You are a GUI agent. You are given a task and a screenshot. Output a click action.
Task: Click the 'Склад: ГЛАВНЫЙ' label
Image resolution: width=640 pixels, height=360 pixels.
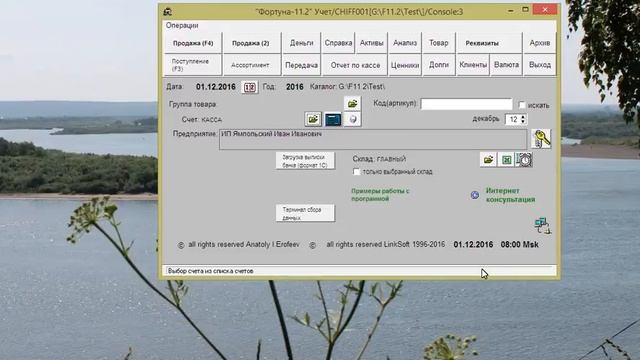pyautogui.click(x=379, y=159)
